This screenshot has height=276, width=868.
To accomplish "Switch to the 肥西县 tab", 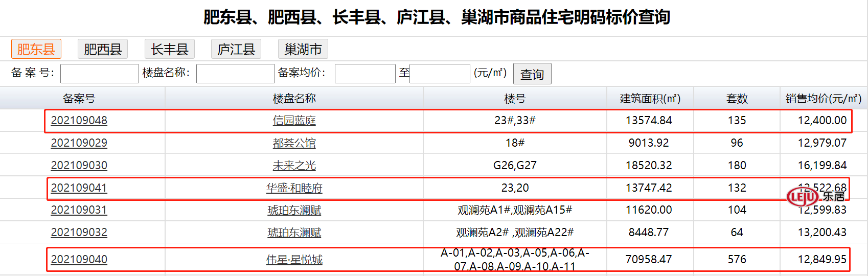I will tap(103, 49).
